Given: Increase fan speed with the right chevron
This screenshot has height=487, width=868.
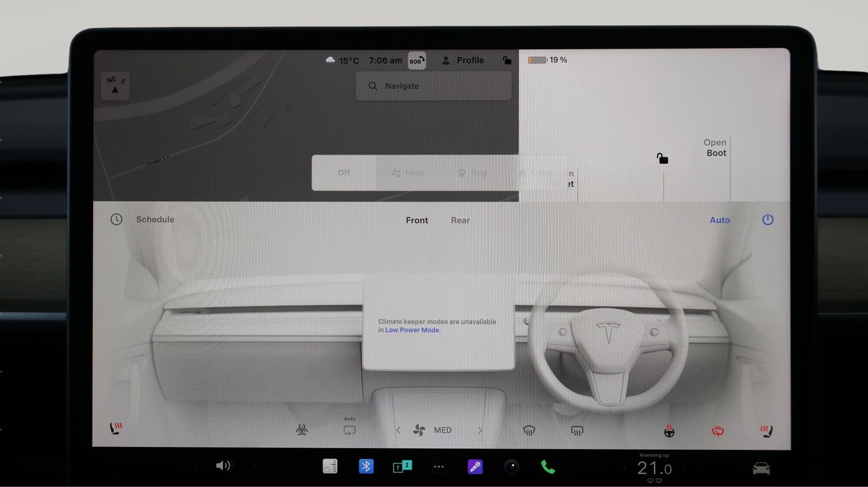Looking at the screenshot, I should coord(480,430).
